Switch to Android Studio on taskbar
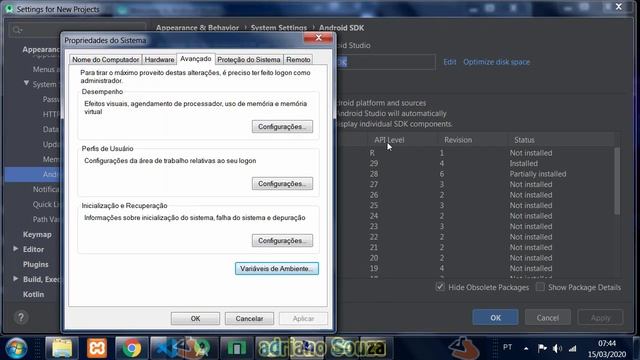The image size is (640, 360). point(201,348)
